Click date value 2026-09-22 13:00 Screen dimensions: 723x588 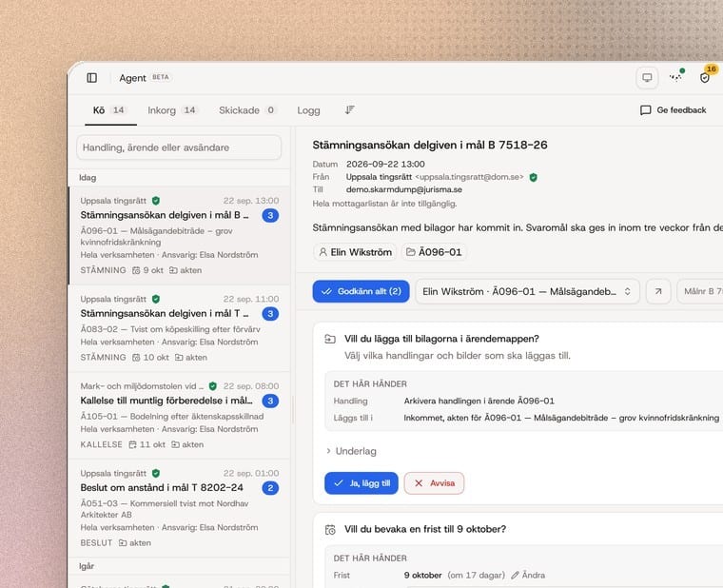385,165
